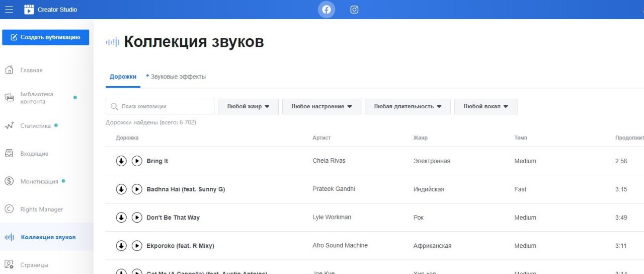Select the Главная home icon
644x274 pixels.
tap(9, 70)
